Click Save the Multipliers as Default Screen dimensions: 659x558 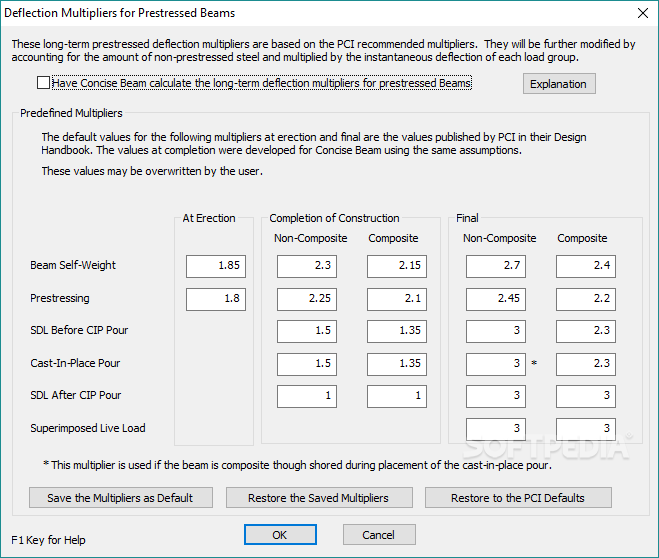pos(121,498)
